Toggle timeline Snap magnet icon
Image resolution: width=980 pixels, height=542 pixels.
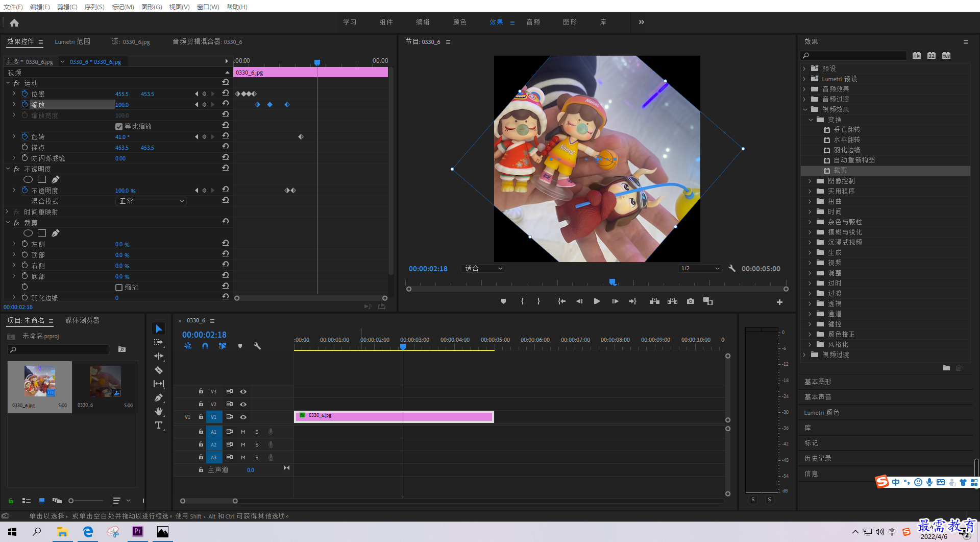point(205,346)
